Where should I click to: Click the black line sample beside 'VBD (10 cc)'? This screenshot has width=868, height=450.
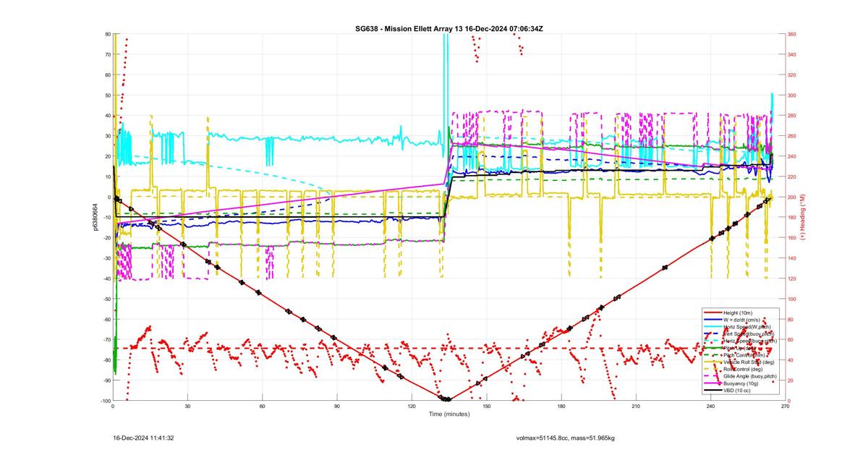(x=712, y=391)
